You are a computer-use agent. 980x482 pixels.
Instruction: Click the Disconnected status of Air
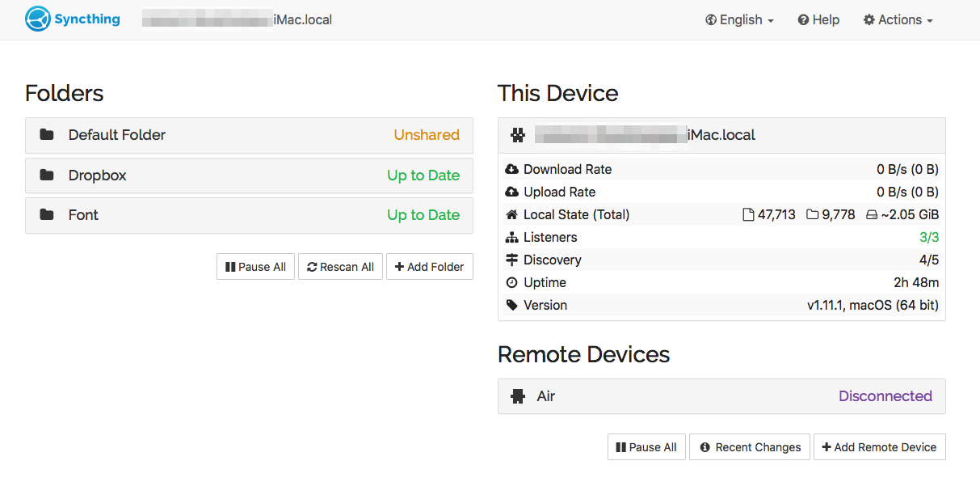885,396
